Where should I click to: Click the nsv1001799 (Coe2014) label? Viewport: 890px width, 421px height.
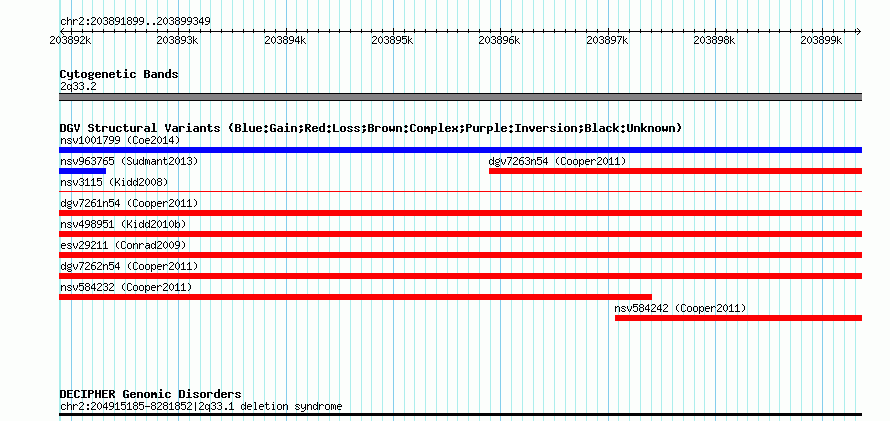120,140
